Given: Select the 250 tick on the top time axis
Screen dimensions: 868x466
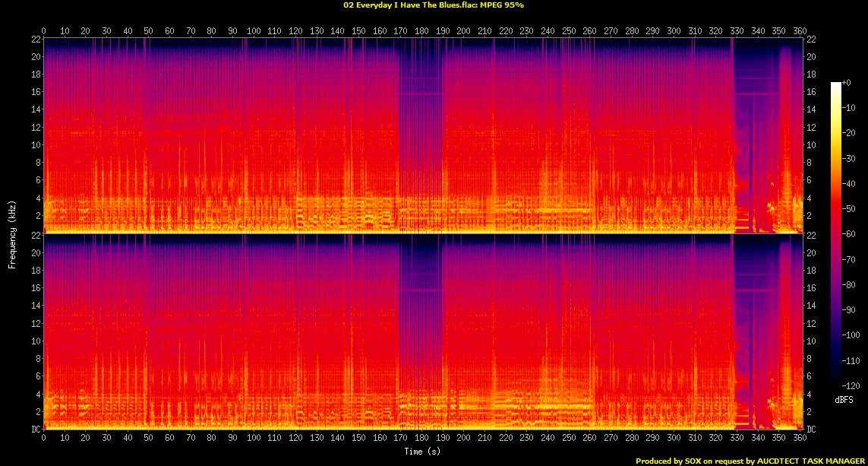Looking at the screenshot, I should coord(568,30).
